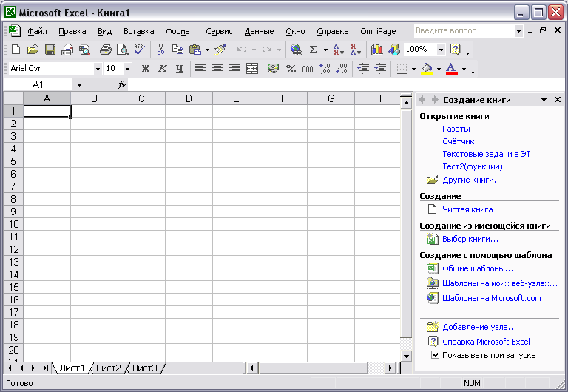Click vertical scrollbar down arrow
This screenshot has height=392, width=568.
[x=406, y=356]
